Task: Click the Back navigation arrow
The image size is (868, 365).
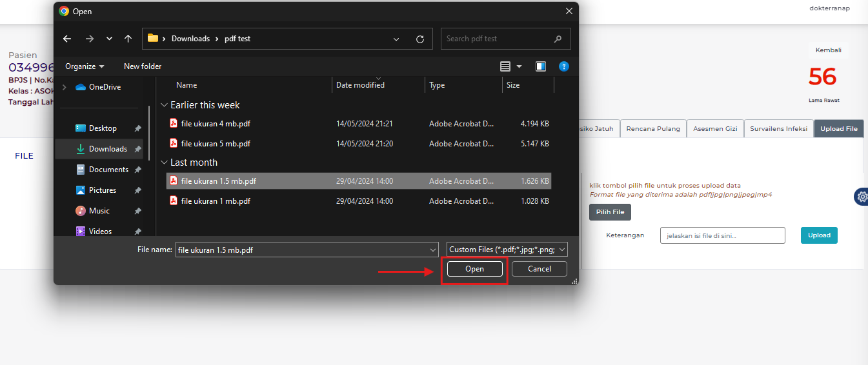Action: 67,39
